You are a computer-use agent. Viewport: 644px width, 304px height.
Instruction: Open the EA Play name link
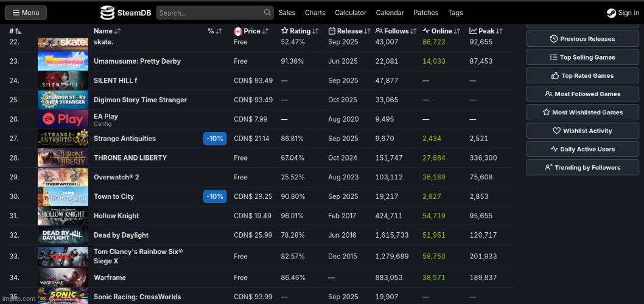point(105,117)
